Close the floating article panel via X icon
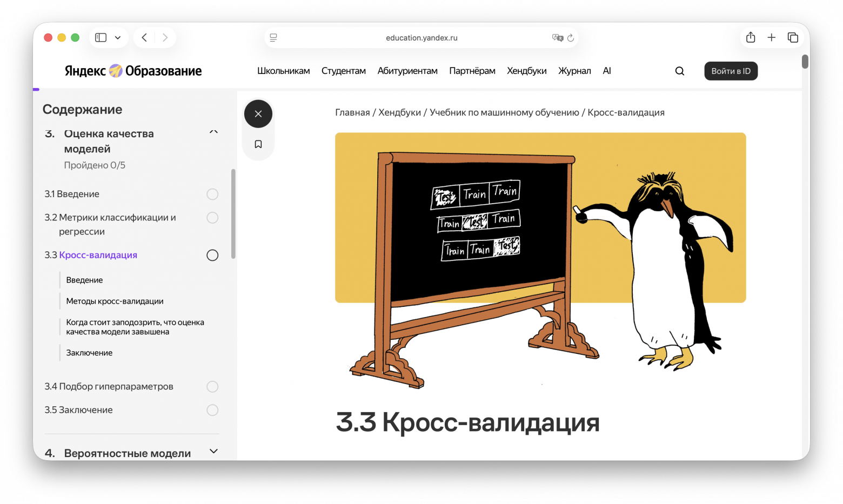Image resolution: width=843 pixels, height=504 pixels. pos(258,113)
